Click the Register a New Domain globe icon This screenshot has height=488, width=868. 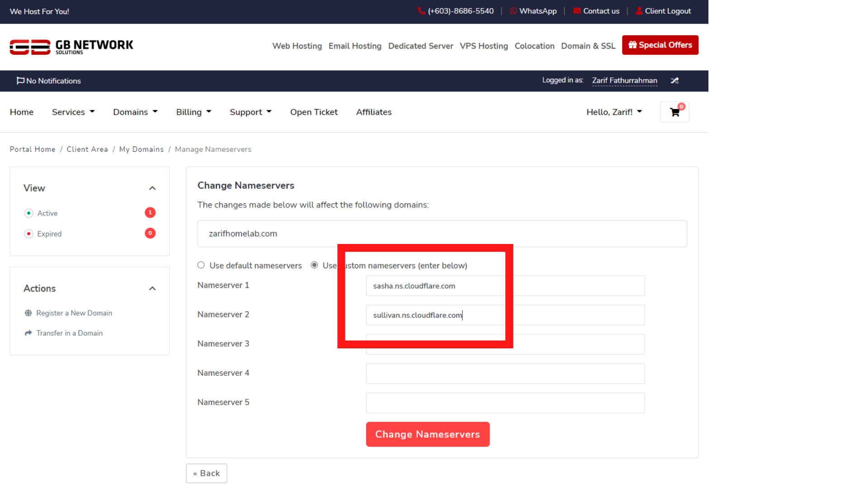[x=28, y=313]
